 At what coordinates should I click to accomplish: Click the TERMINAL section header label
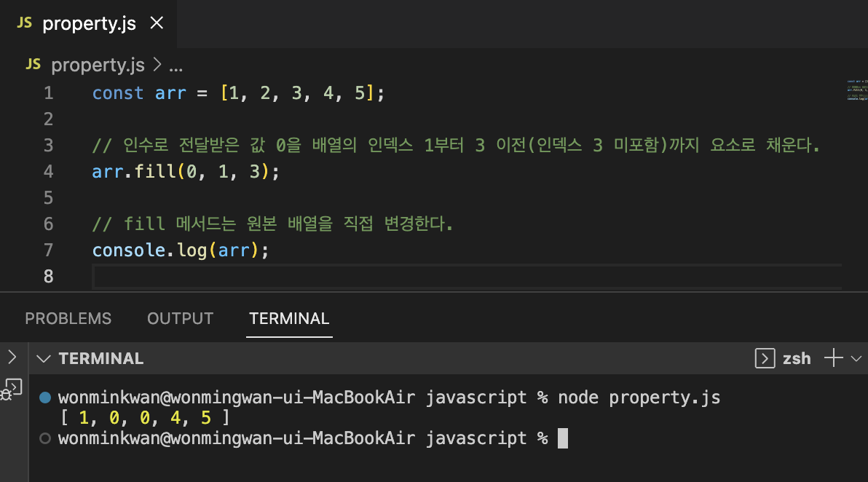click(x=101, y=359)
